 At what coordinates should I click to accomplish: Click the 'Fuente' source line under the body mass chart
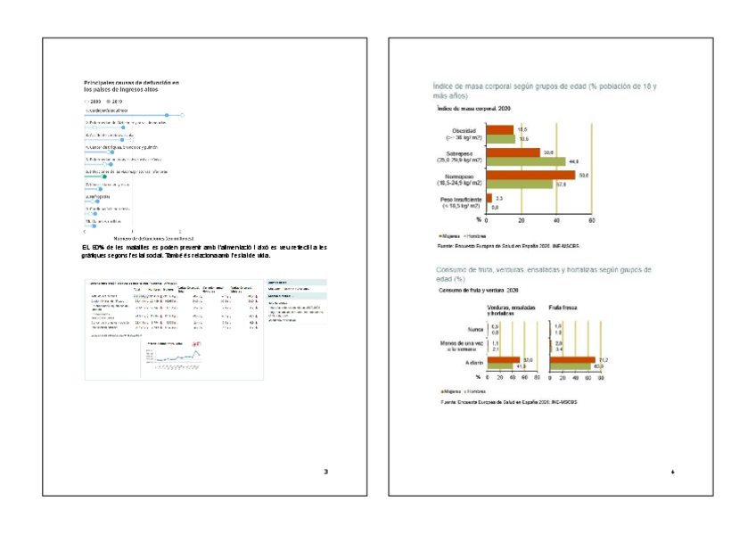click(x=507, y=246)
